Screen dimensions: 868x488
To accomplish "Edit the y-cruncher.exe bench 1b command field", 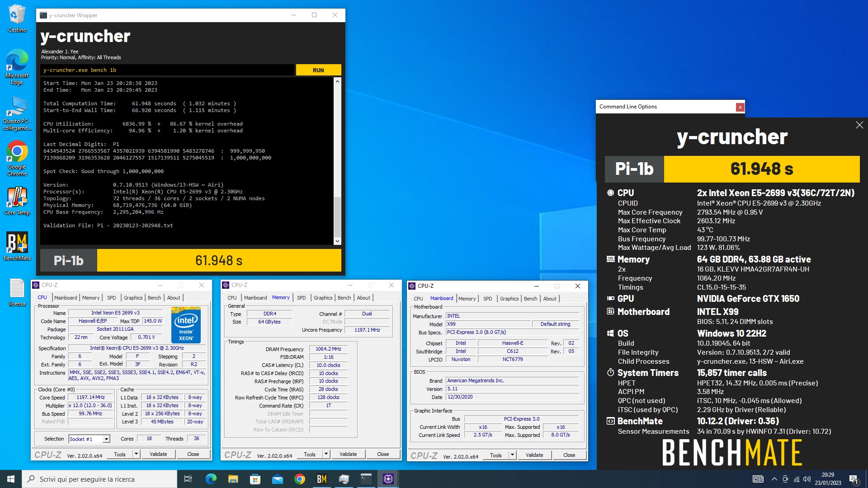I will click(x=167, y=70).
